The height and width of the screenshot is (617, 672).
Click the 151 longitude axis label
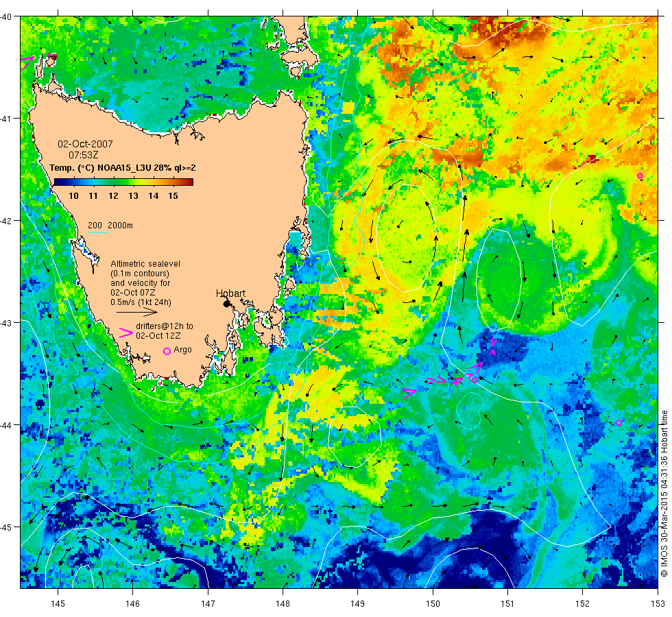coord(508,604)
